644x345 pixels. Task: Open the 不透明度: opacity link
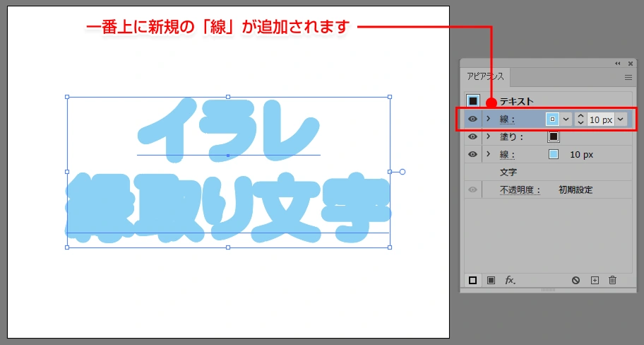click(x=520, y=190)
